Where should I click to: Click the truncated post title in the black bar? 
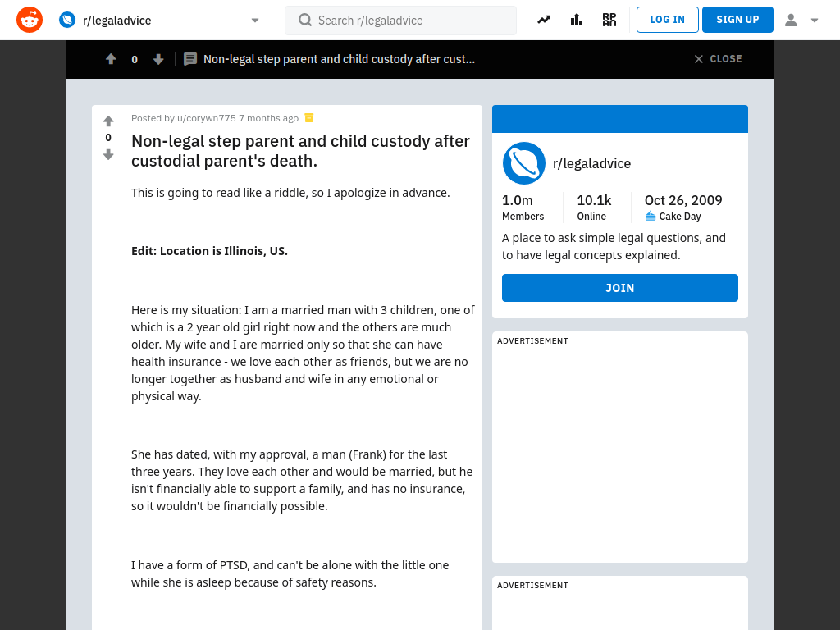tap(339, 59)
